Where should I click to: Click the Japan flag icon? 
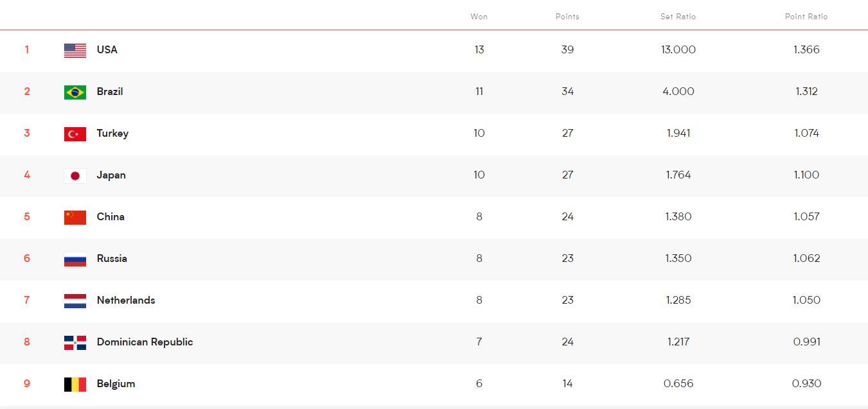click(75, 175)
